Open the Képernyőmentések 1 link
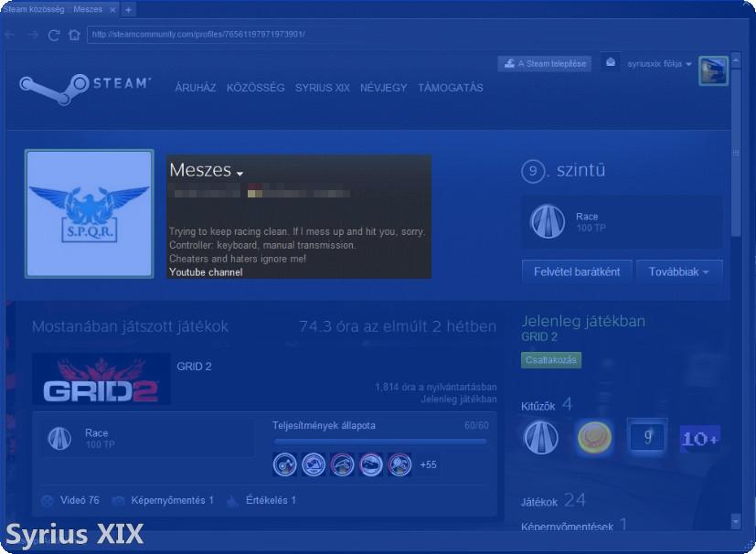 pyautogui.click(x=574, y=525)
